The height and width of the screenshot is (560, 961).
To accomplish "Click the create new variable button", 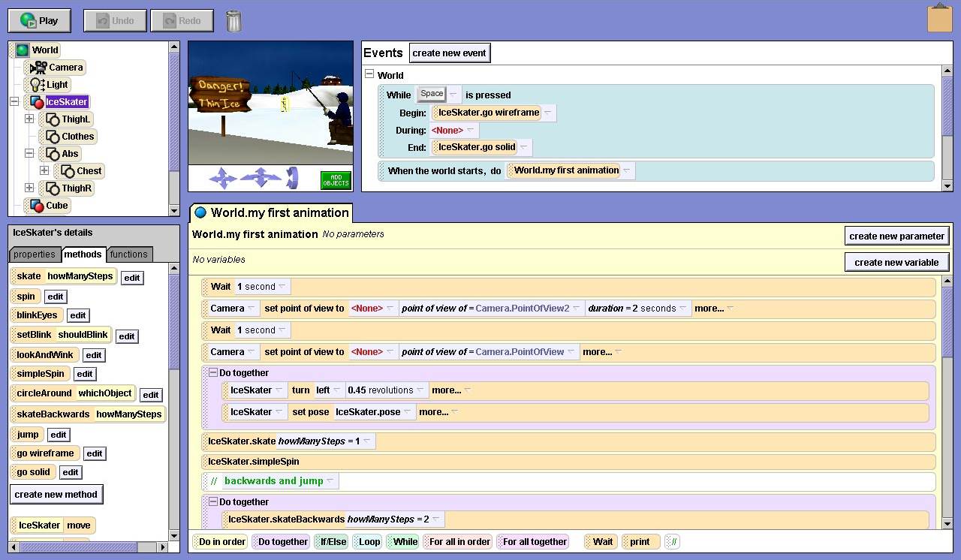I will pyautogui.click(x=896, y=262).
